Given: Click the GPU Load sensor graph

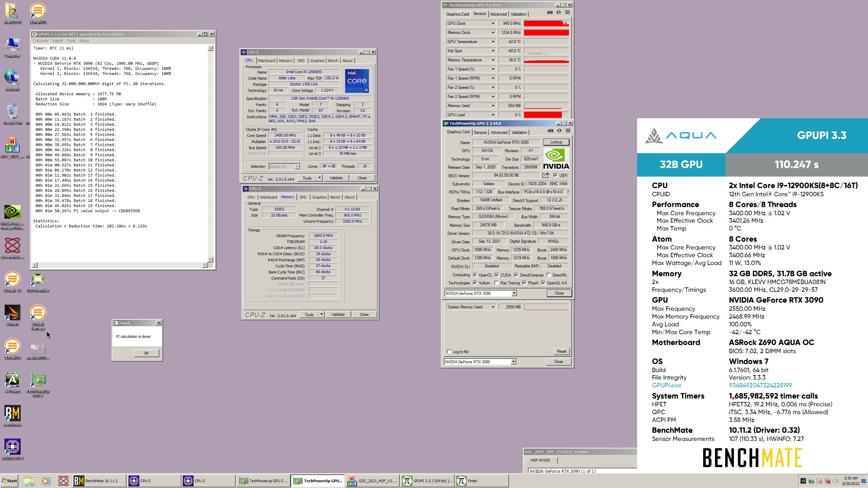Looking at the screenshot, I should click(x=546, y=115).
